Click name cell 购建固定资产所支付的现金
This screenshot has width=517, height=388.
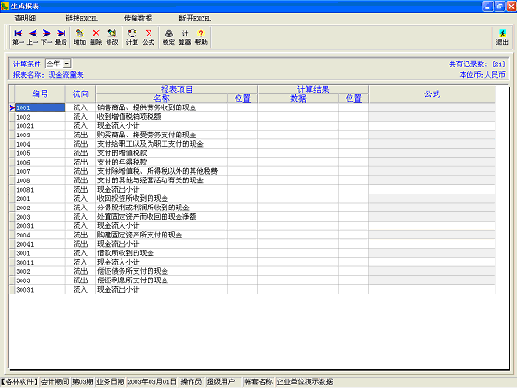click(161, 235)
